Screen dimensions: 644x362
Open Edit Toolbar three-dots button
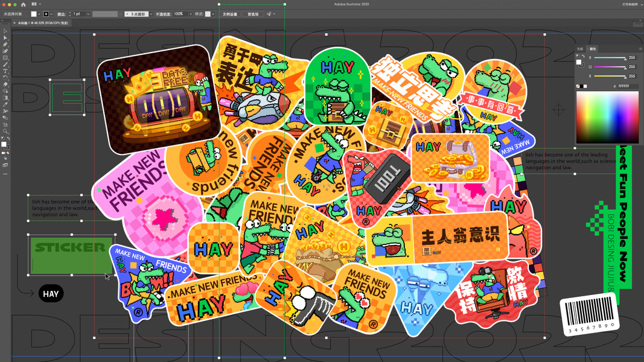pyautogui.click(x=5, y=174)
